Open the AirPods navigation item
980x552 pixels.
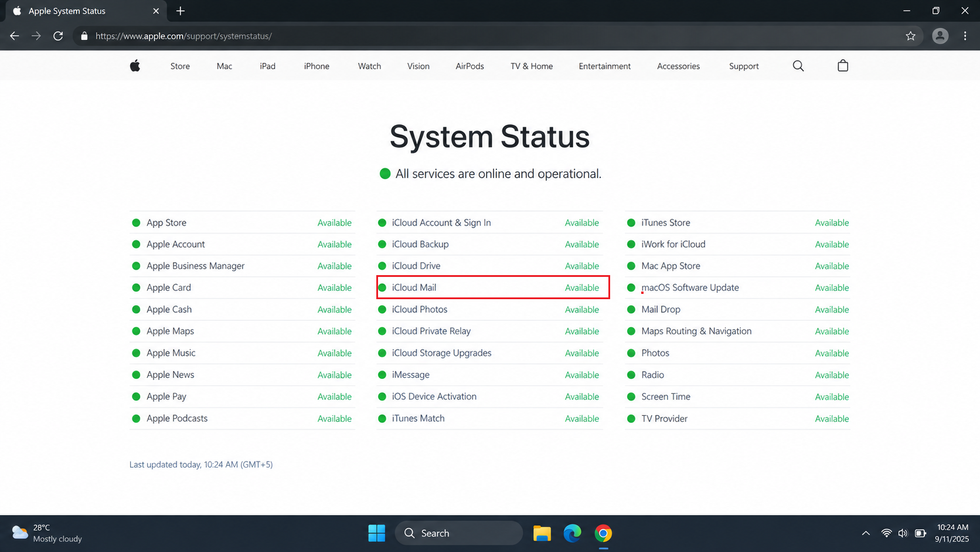click(470, 66)
